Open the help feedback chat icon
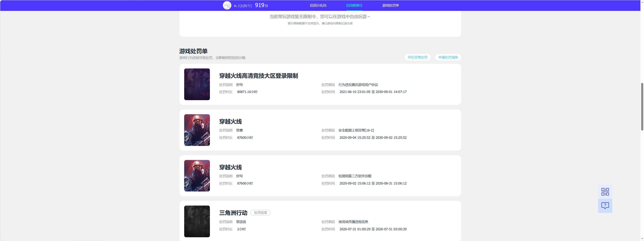644x241 pixels. tap(605, 206)
